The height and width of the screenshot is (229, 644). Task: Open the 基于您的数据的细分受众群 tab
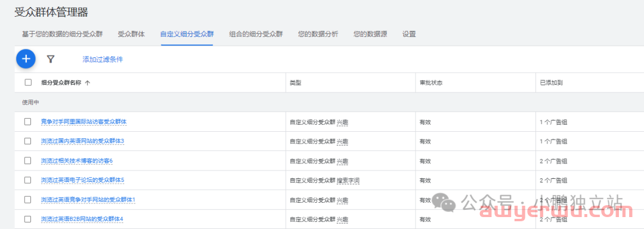62,34
